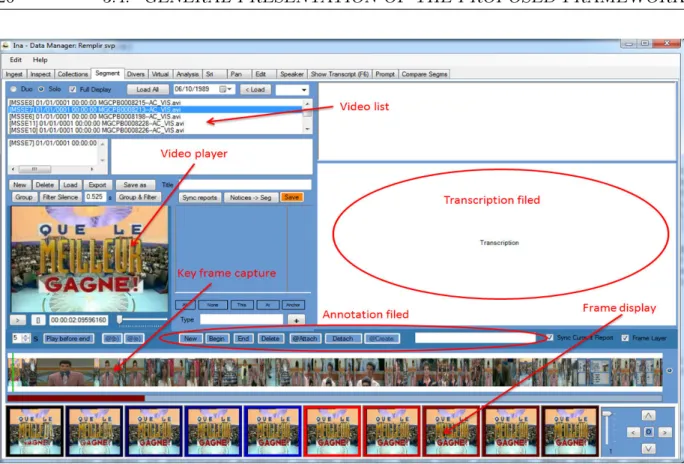
Task: Click the dark red progress bar under keyframes
Action: pyautogui.click(x=76, y=398)
